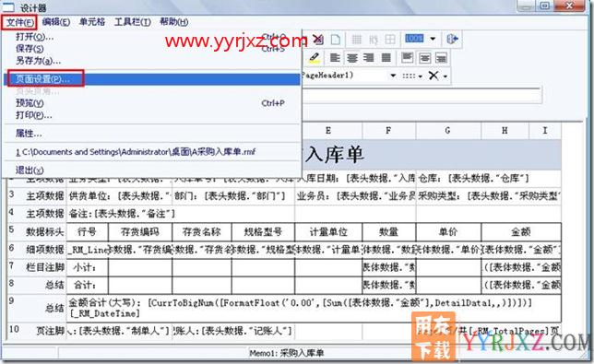Click the 制单人 cell in page footer
This screenshot has width=594, height=364.
click(x=119, y=331)
